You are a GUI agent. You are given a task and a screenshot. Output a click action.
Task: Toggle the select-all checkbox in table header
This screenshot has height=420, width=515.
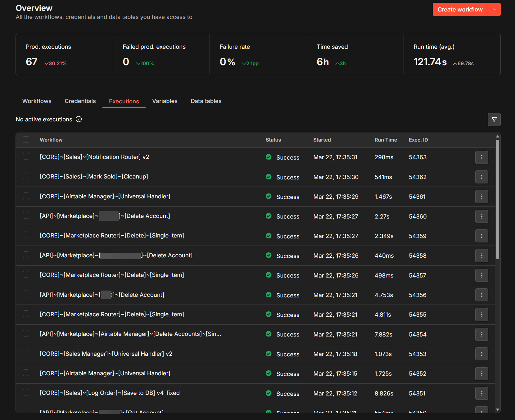(x=26, y=140)
